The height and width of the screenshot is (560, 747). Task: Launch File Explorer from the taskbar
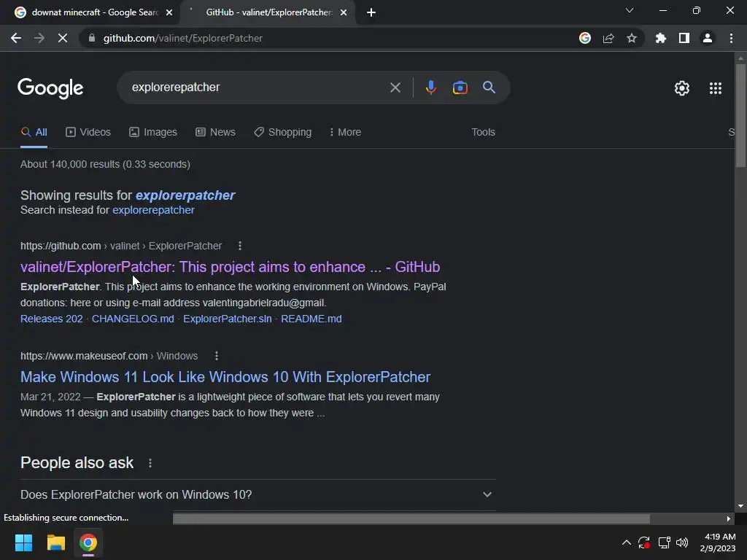[x=55, y=542]
